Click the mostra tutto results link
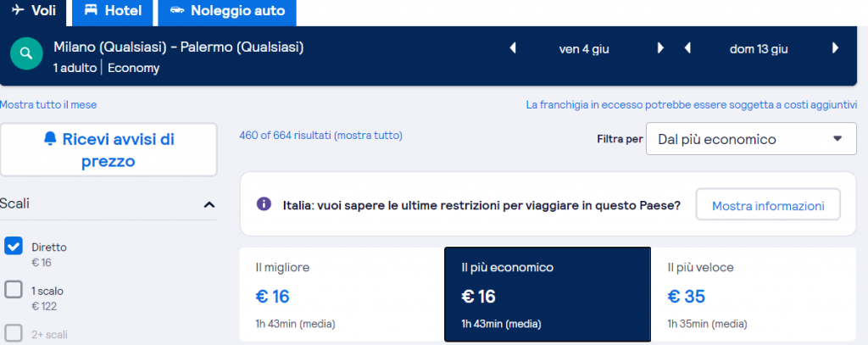868x345 pixels. 368,136
